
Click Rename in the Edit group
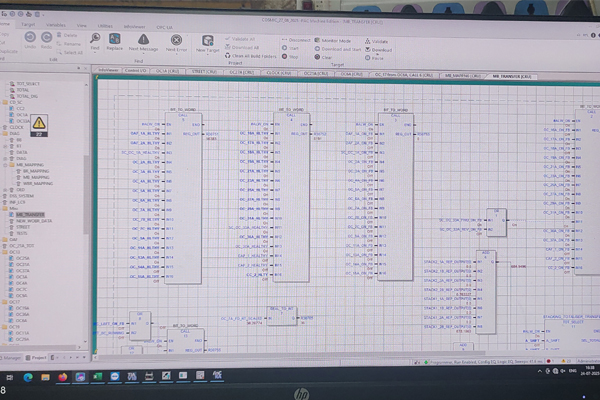[69, 44]
